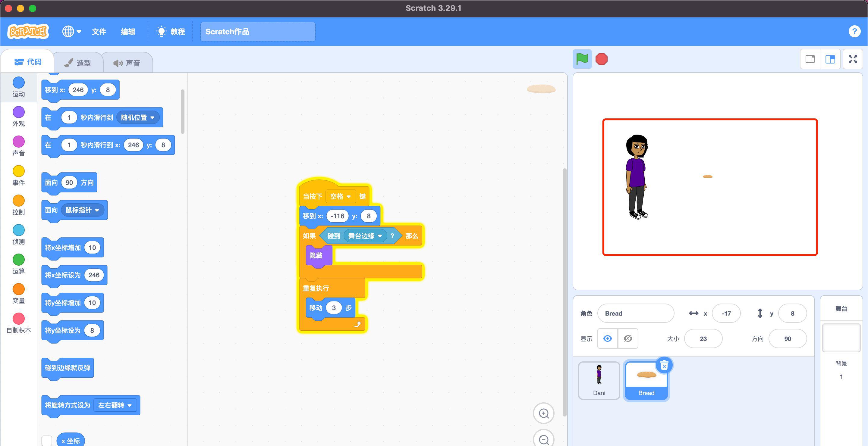Viewport: 868px width, 446px height.
Task: Click the green flag to run
Action: (x=582, y=59)
